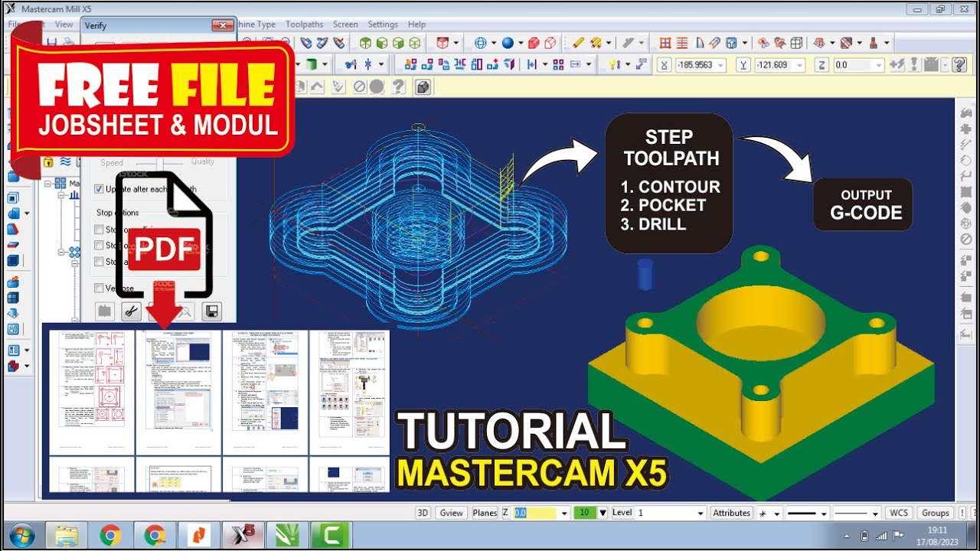Viewport: 980px width, 551px height.
Task: Toggle the first Stop options checkbox
Action: 98,230
